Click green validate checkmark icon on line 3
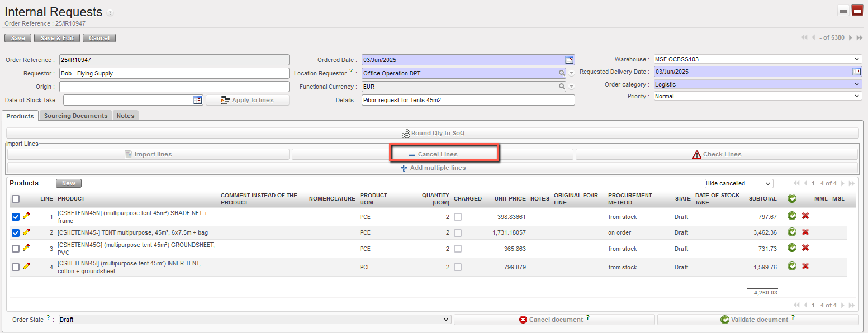The height and width of the screenshot is (333, 868). pos(791,248)
